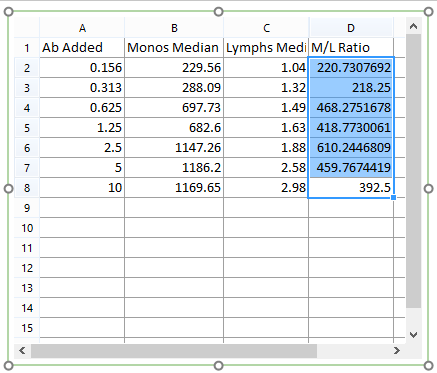Select the cell containing 0.156
This screenshot has height=373, width=437.
tap(82, 68)
